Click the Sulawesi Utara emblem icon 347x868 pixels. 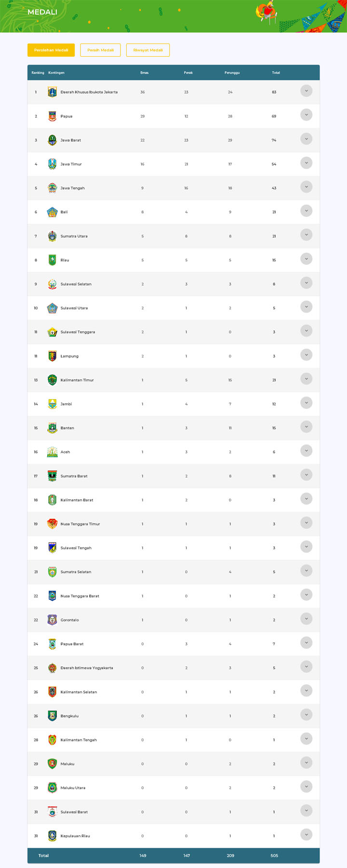[52, 308]
